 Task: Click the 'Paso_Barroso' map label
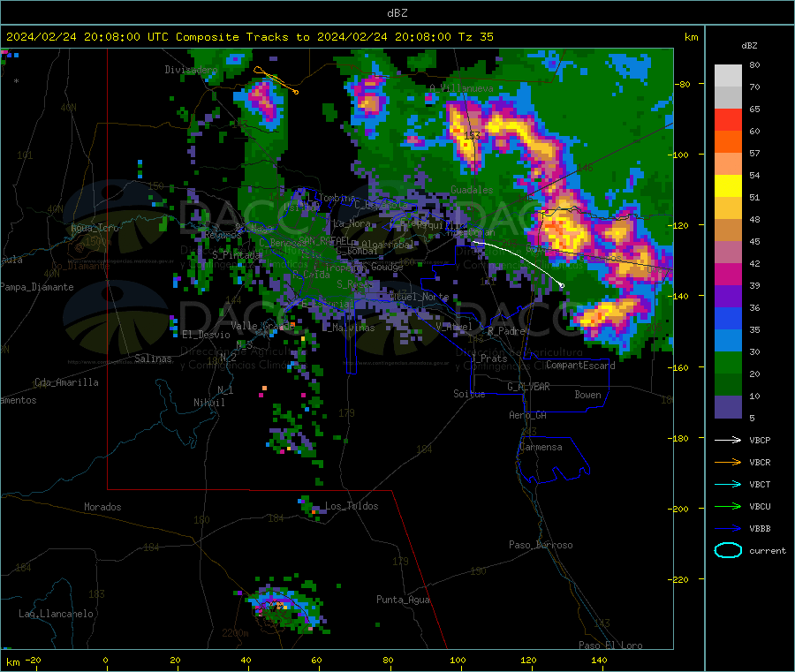(x=541, y=546)
